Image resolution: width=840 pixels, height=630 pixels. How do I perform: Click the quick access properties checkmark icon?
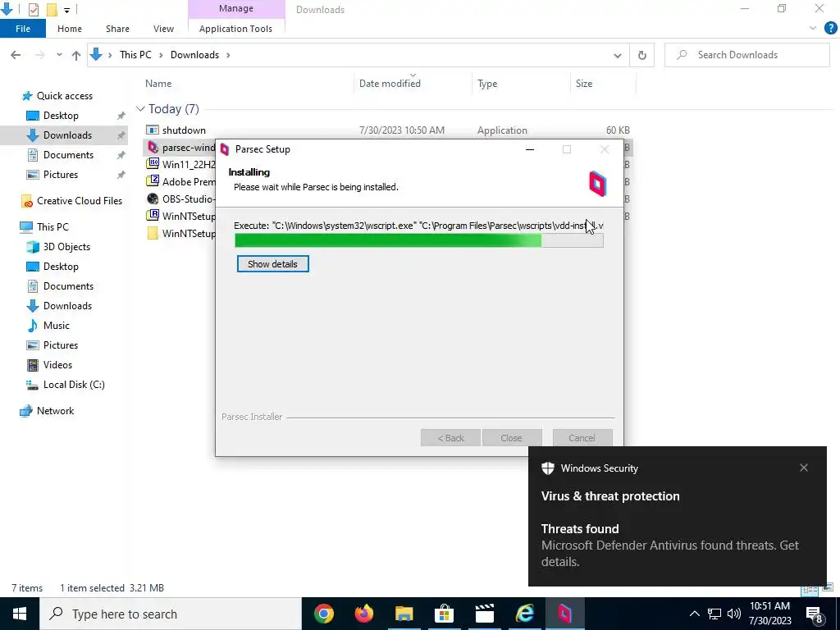pyautogui.click(x=33, y=10)
